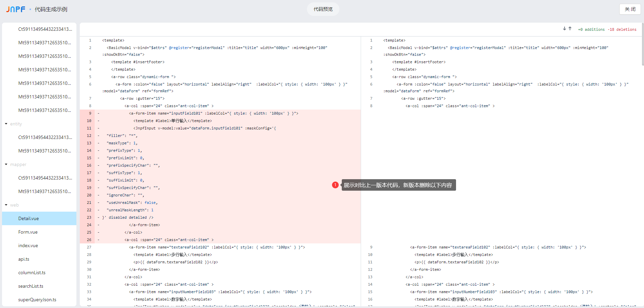The image size is (644, 308).
Task: Open Form.vue in the file tree
Action: (x=28, y=232)
